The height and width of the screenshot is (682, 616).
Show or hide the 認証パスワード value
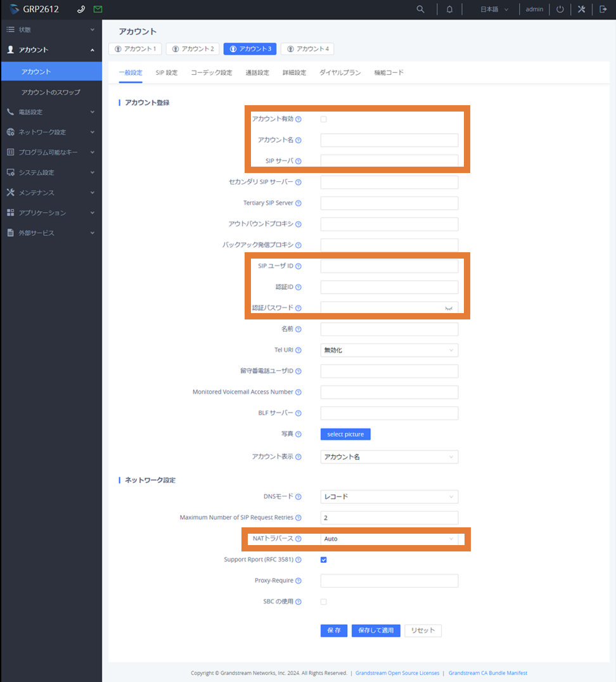(449, 308)
